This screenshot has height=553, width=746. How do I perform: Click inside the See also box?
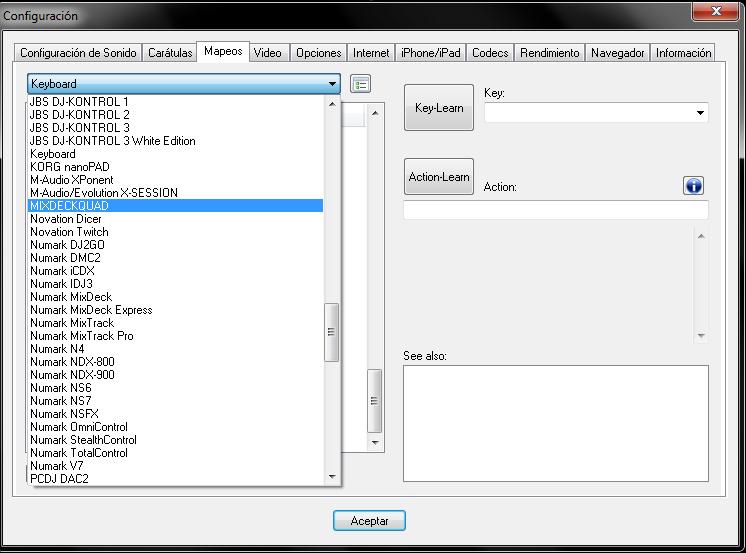click(556, 424)
